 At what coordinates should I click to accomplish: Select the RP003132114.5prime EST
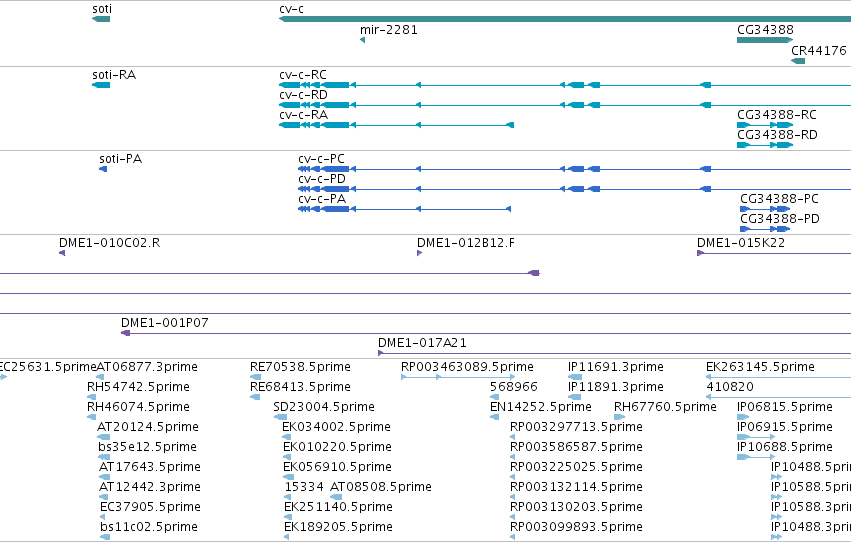(512, 497)
